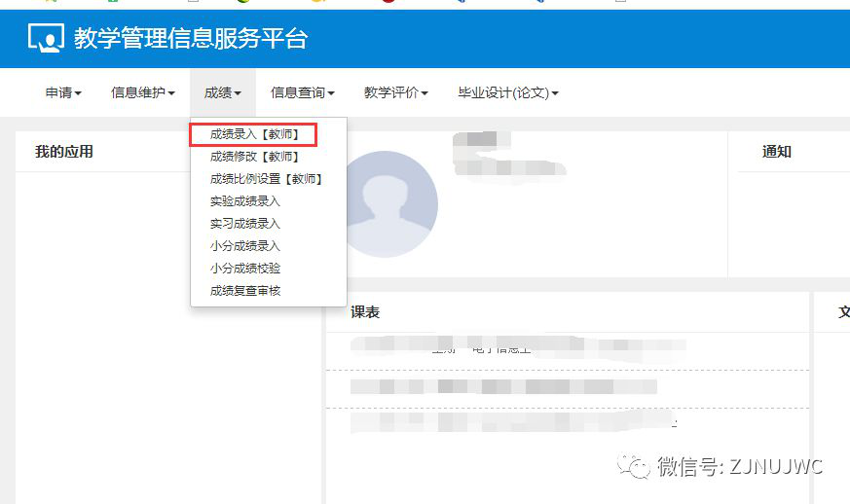Click the 我的应用 panel header
This screenshot has width=850, height=504.
(x=64, y=152)
